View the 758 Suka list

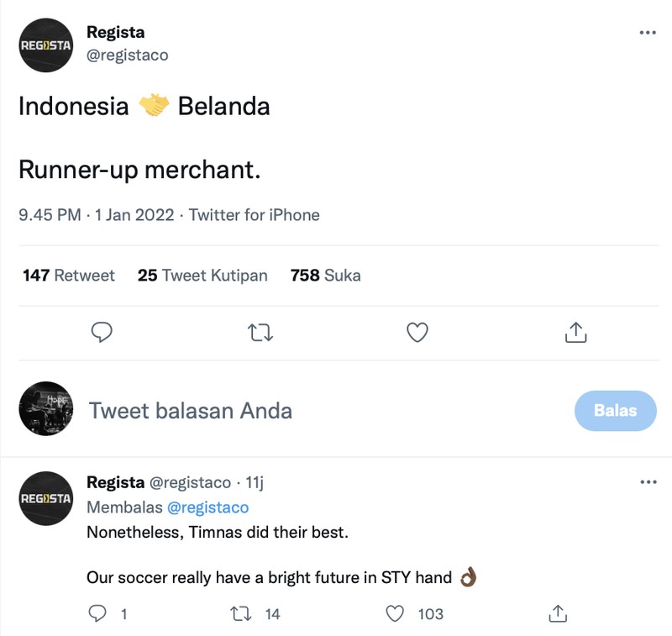click(x=324, y=275)
